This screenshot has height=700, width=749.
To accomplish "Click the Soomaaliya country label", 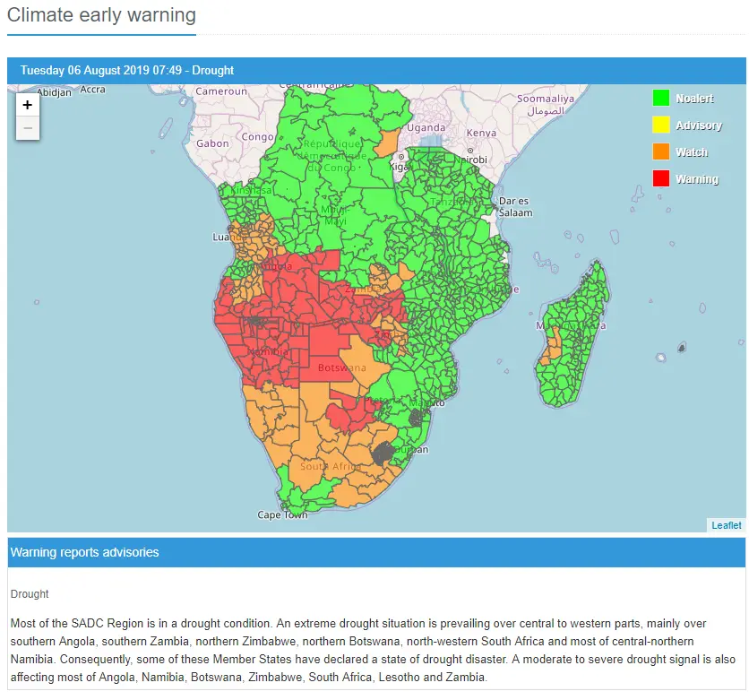I will point(546,99).
